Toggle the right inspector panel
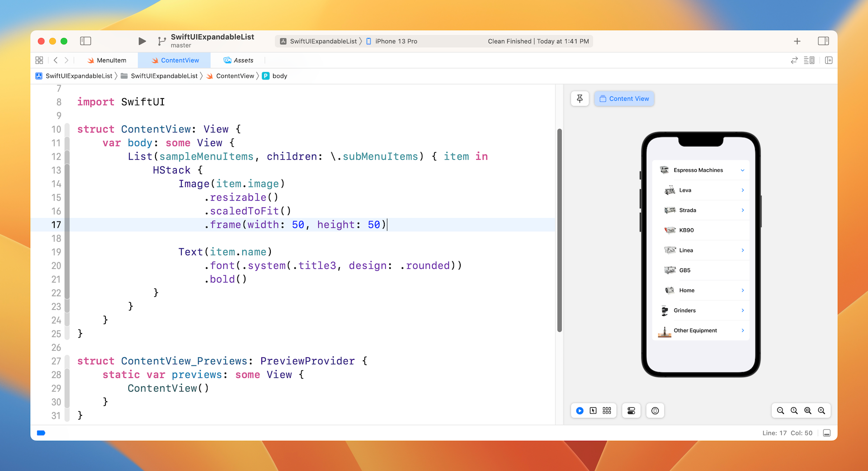 pyautogui.click(x=823, y=41)
